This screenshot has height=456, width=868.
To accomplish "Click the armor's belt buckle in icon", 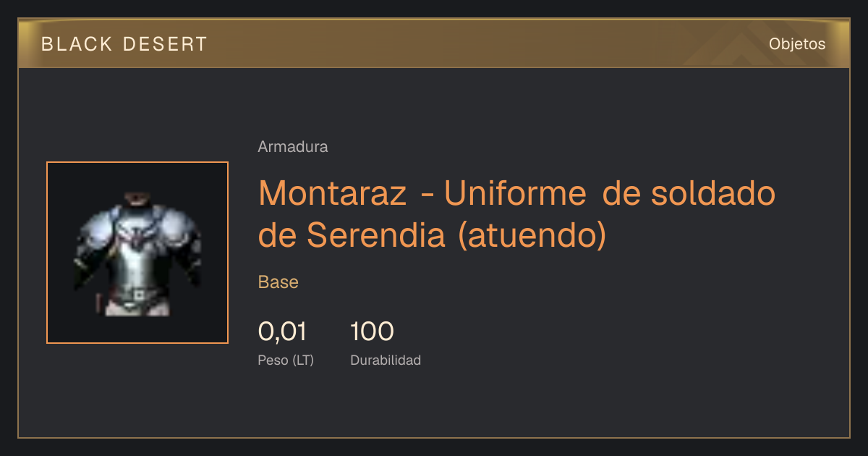I will (x=140, y=295).
